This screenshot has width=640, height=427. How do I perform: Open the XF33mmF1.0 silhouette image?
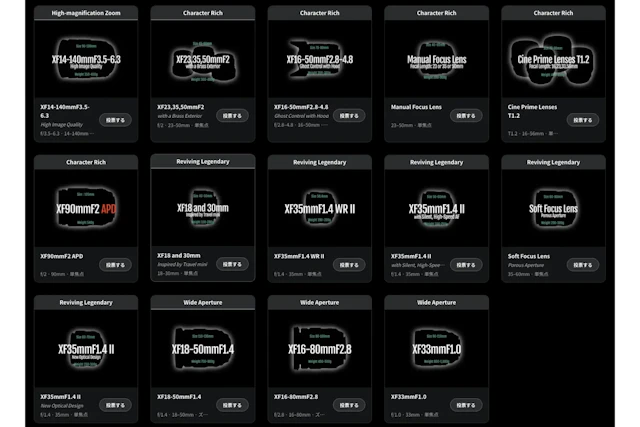tap(436, 348)
